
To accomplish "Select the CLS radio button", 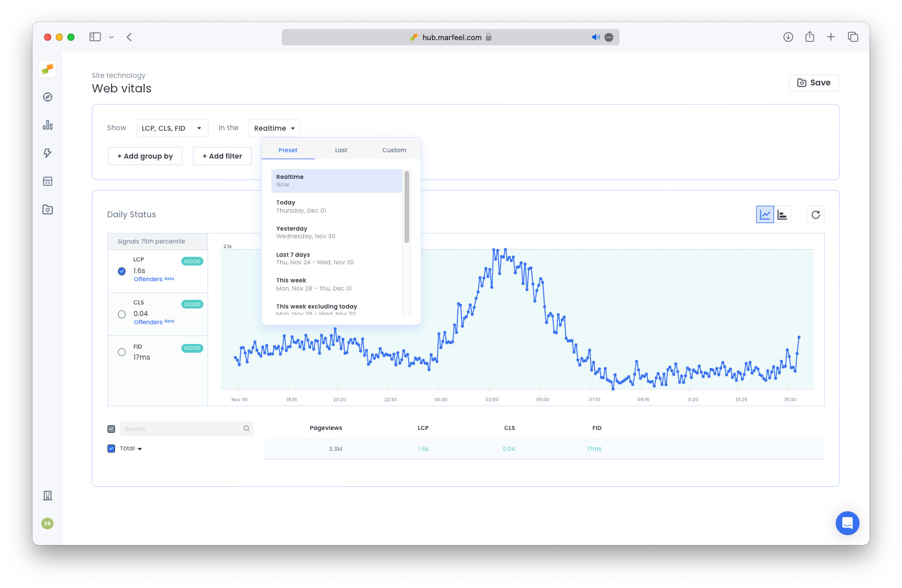I will [x=121, y=314].
